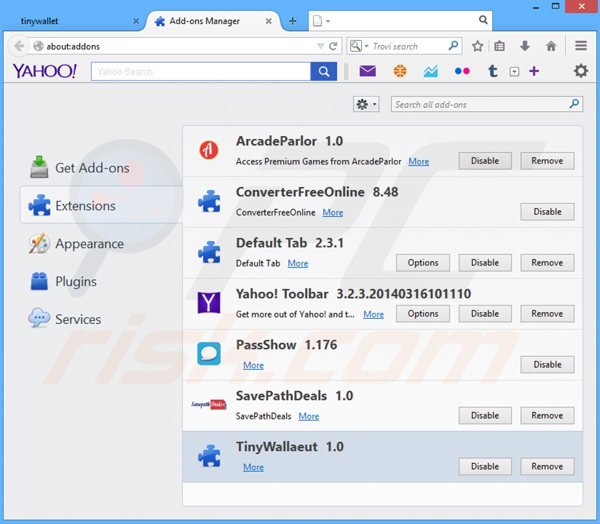Open the Firefox hamburger menu

[581, 46]
